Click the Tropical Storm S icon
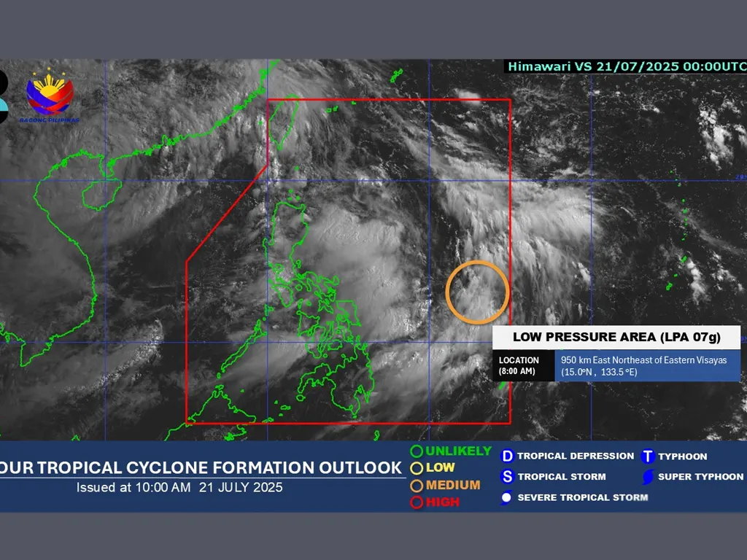Viewport: 747px width, 560px height. pos(508,477)
